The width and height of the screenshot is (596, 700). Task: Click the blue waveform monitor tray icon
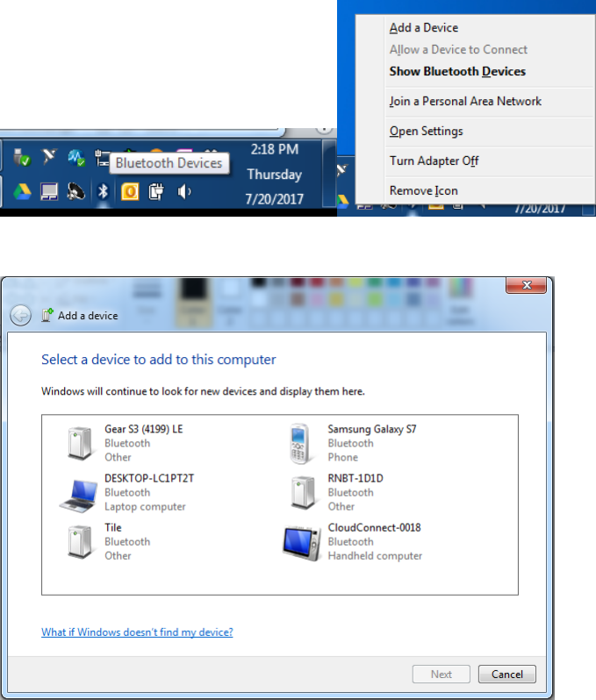pyautogui.click(x=76, y=157)
